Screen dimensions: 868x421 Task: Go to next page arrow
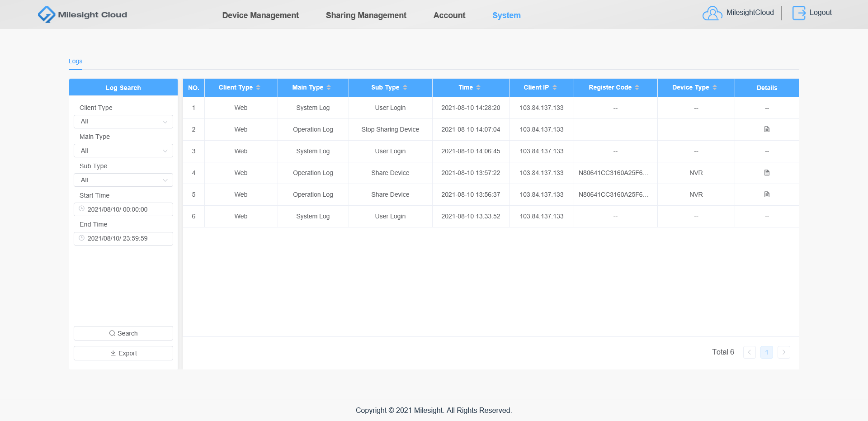click(784, 352)
